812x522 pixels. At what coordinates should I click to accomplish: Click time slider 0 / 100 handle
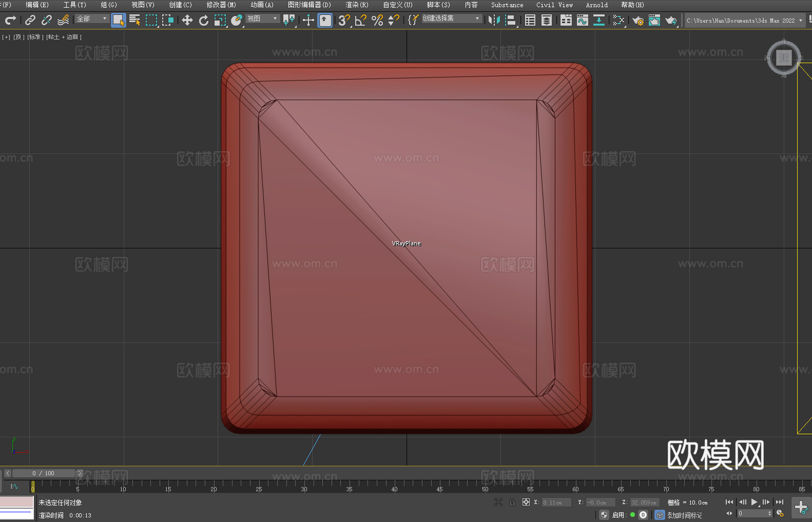pos(44,473)
